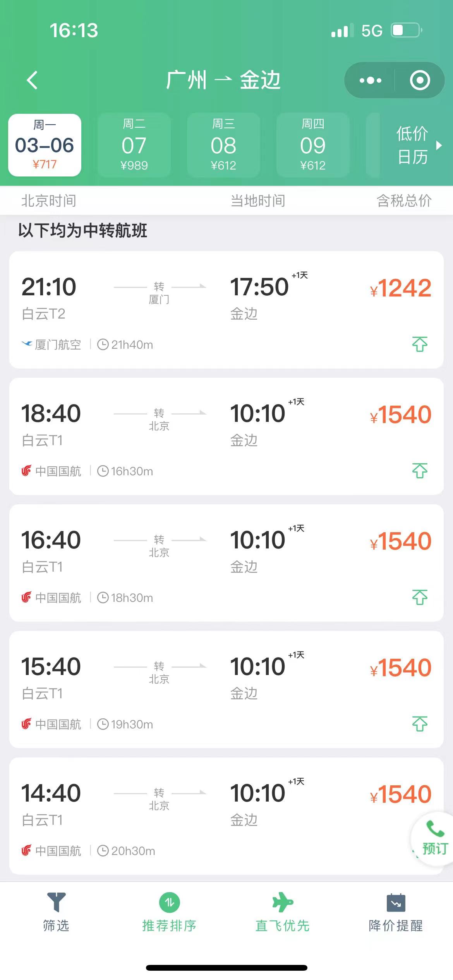Viewport: 453px width, 980px height.
Task: Select the 周二 07 date tab
Action: point(134,145)
